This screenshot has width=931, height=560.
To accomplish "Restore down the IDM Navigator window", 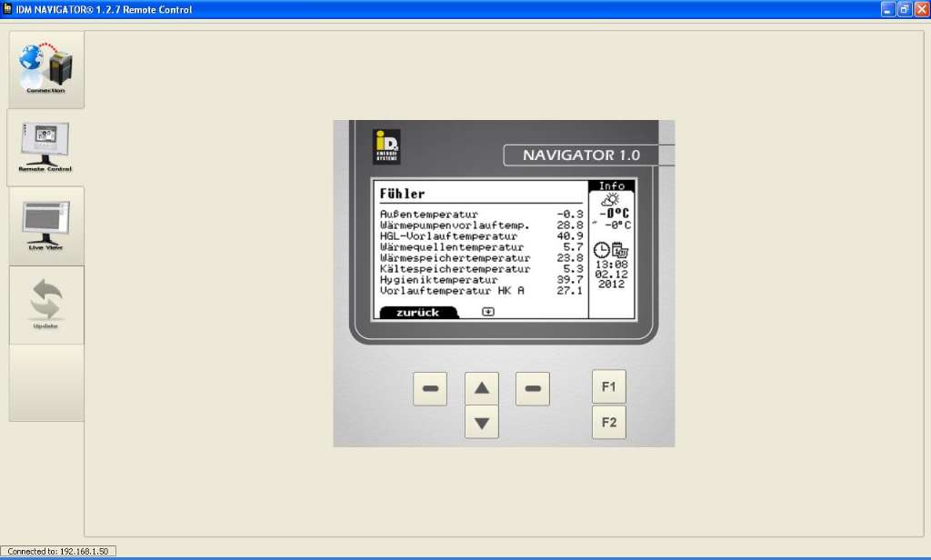I will click(x=905, y=9).
